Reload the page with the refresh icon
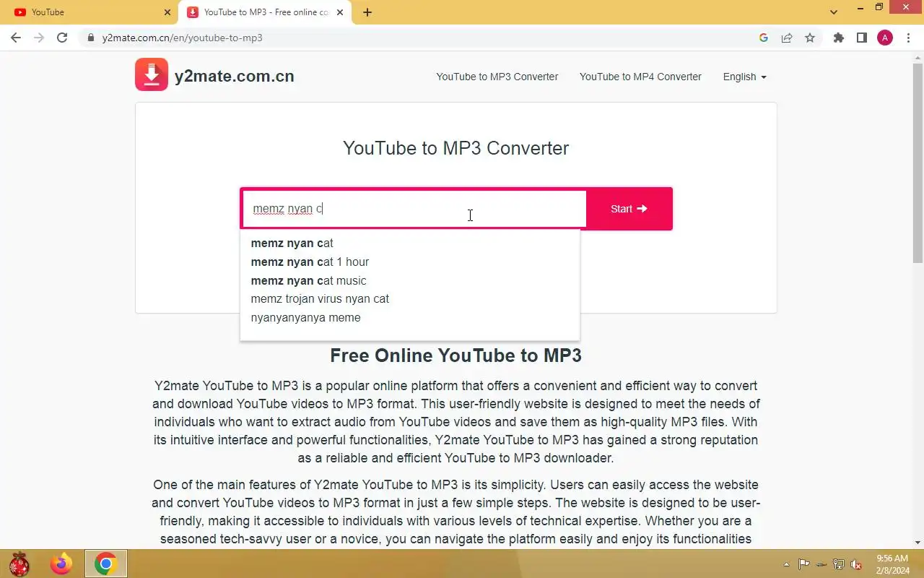The image size is (924, 578). 62,38
